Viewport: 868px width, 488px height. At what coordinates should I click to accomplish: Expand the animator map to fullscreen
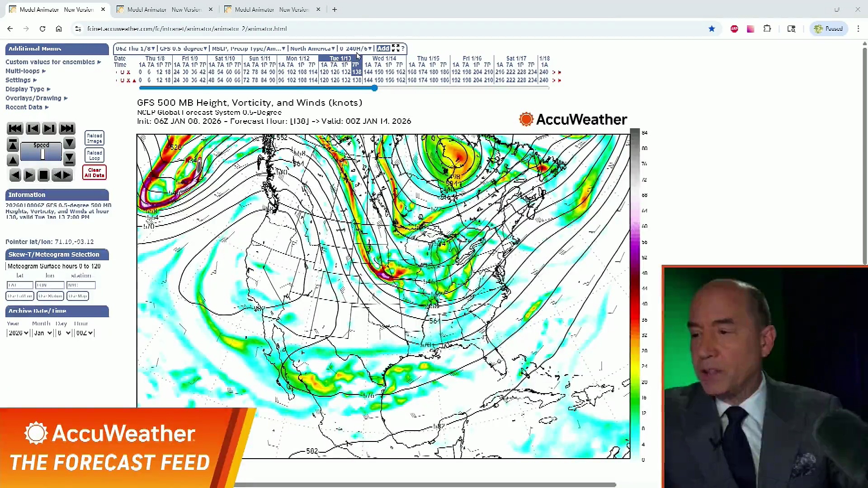point(395,48)
